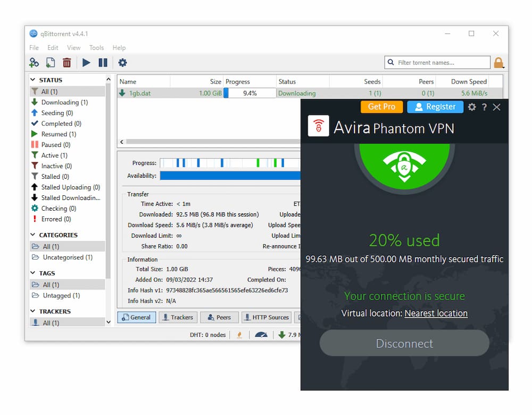
Task: Click the Get Pro button
Action: point(381,107)
